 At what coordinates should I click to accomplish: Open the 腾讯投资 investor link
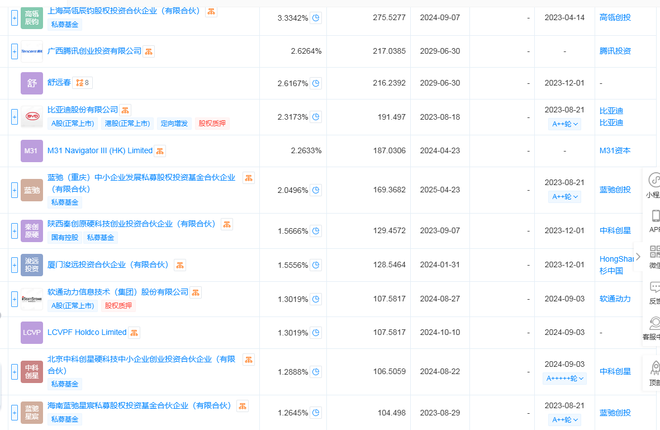click(615, 50)
